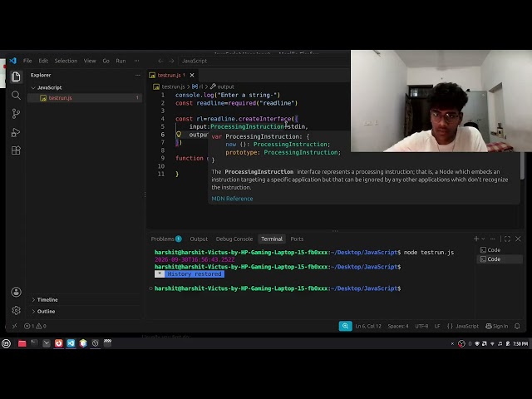This screenshot has width=532, height=399.
Task: Open the Edit menu
Action: click(x=43, y=61)
